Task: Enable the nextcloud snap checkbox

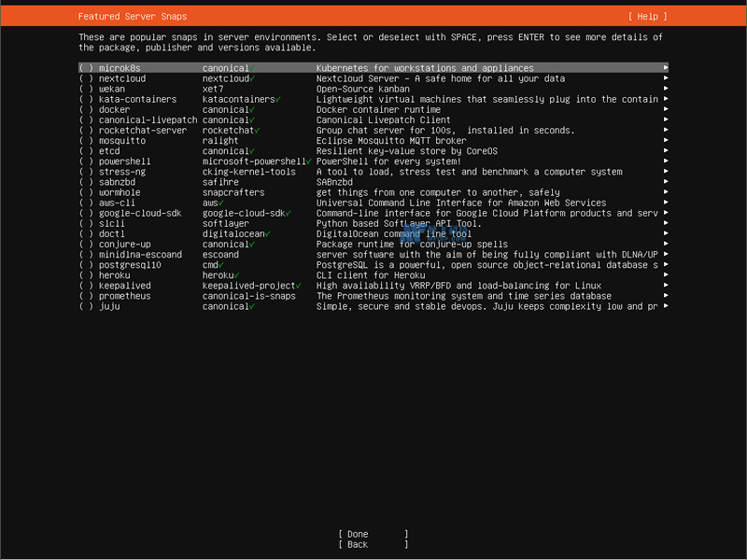Action: pyautogui.click(x=84, y=78)
